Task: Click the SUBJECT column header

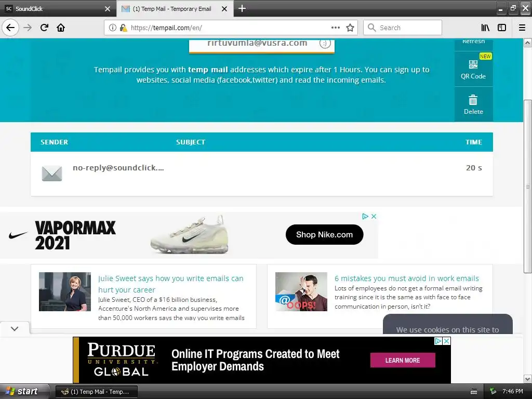Action: (190, 142)
